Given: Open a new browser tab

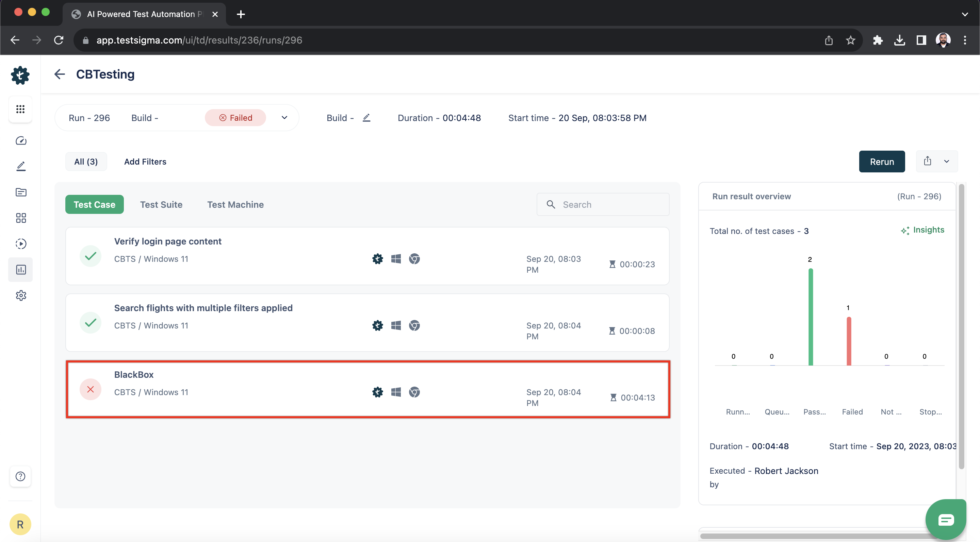Looking at the screenshot, I should (x=241, y=14).
